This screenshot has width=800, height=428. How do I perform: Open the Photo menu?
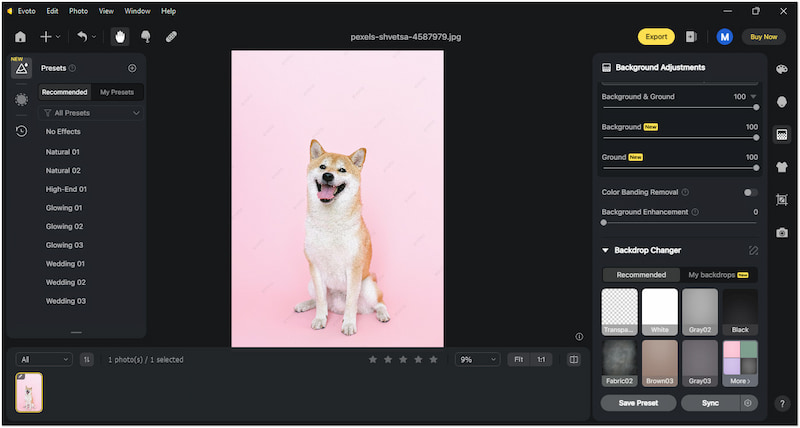(x=78, y=11)
